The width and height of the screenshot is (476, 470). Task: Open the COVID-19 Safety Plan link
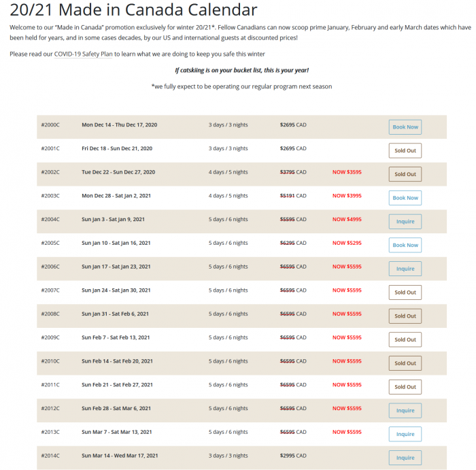pos(83,54)
